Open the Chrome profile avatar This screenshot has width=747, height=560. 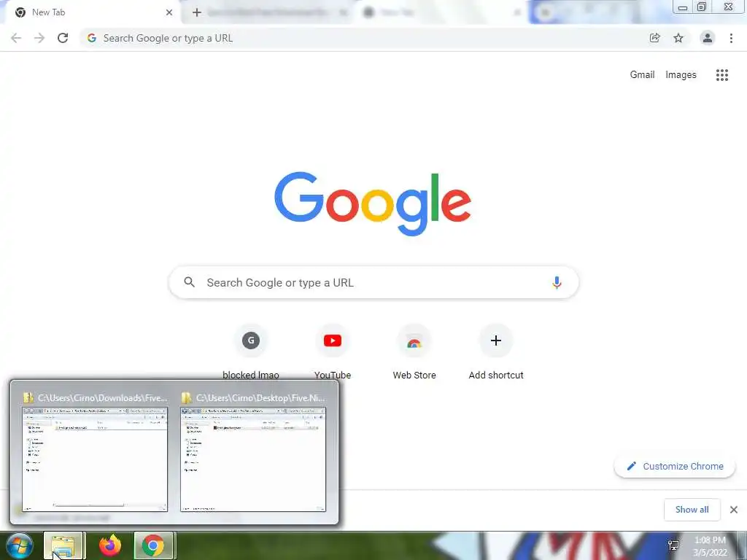coord(708,38)
